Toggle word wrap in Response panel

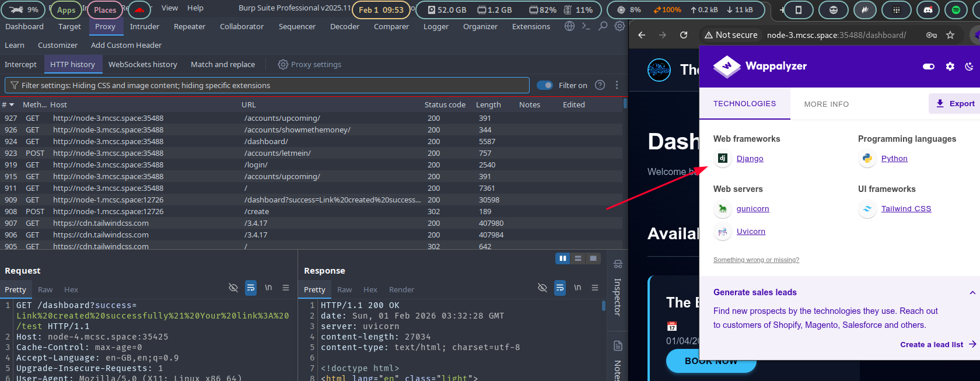coord(559,288)
